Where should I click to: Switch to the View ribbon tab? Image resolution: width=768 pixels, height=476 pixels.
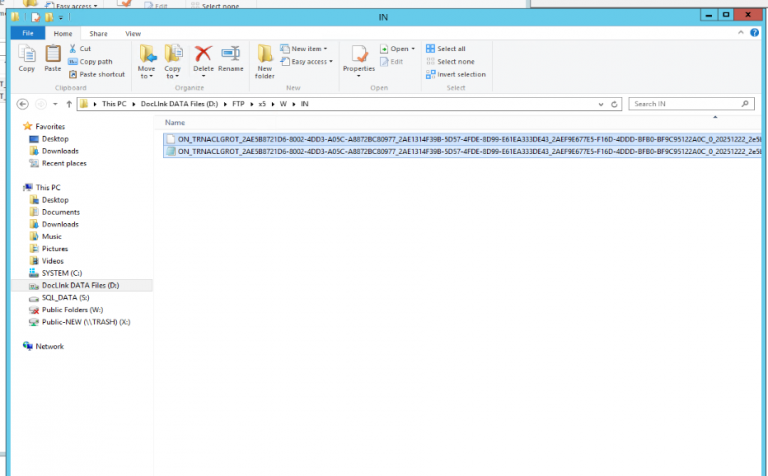coord(133,33)
